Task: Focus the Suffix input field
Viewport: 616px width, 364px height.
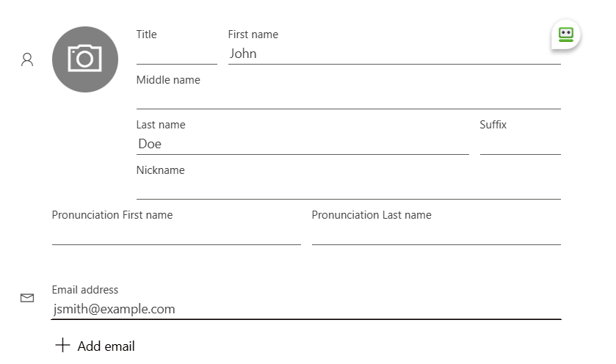Action: point(520,144)
